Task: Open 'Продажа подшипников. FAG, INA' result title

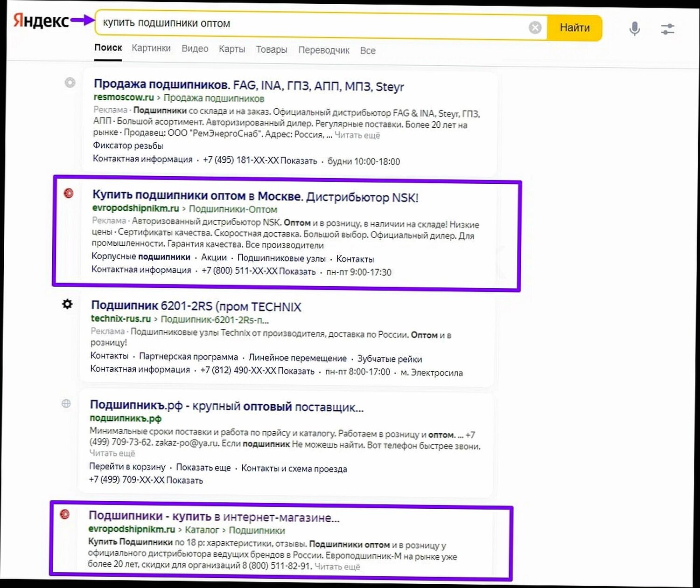Action: click(249, 85)
